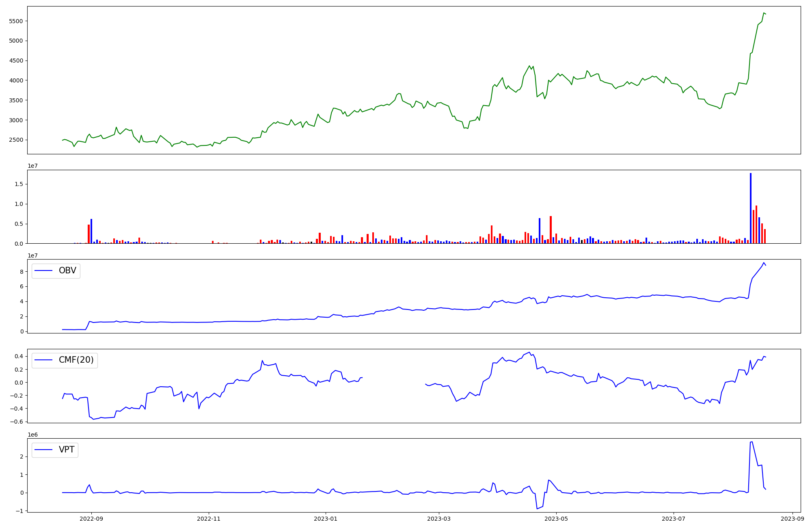Click the −0.6 tick on CMF axis
The height and width of the screenshot is (528, 812).
click(17, 422)
